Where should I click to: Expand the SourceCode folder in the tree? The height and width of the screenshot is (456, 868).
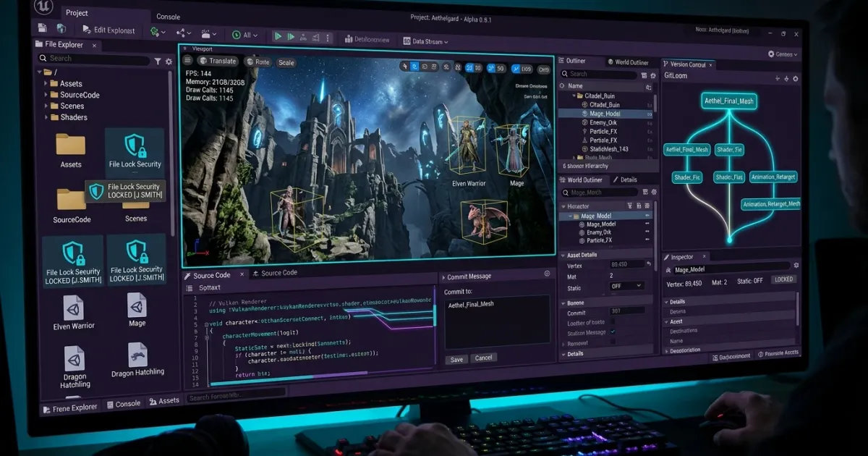tap(46, 95)
